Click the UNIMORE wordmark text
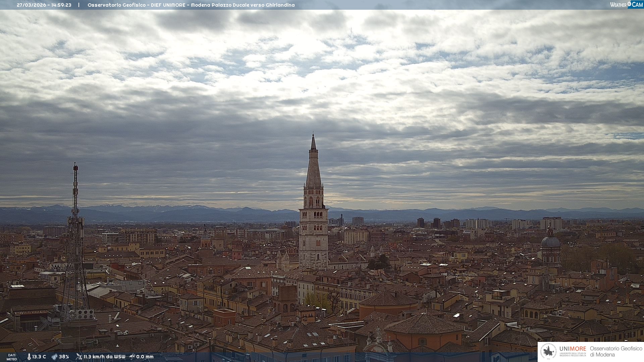 tap(573, 349)
